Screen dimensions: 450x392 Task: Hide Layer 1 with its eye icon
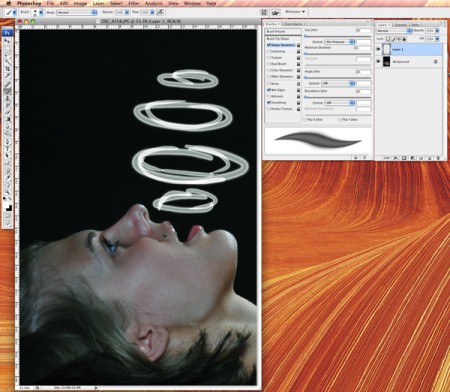[x=378, y=49]
